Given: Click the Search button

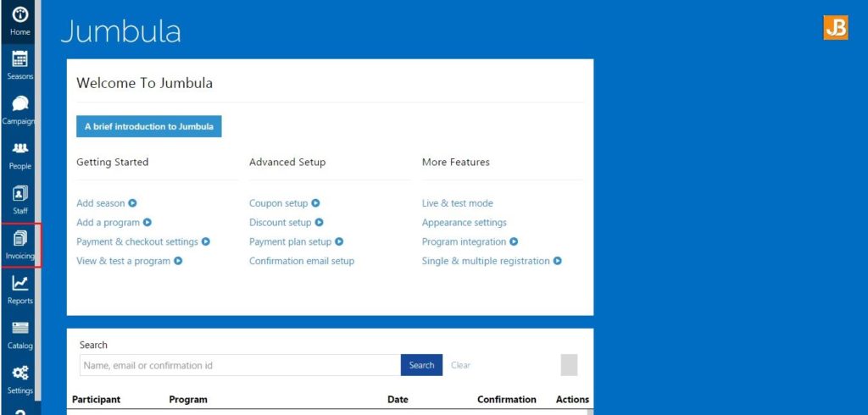Looking at the screenshot, I should point(421,365).
